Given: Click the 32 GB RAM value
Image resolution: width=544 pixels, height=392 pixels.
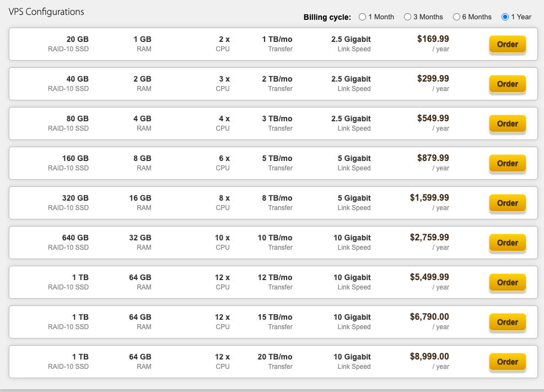Looking at the screenshot, I should click(x=140, y=238).
